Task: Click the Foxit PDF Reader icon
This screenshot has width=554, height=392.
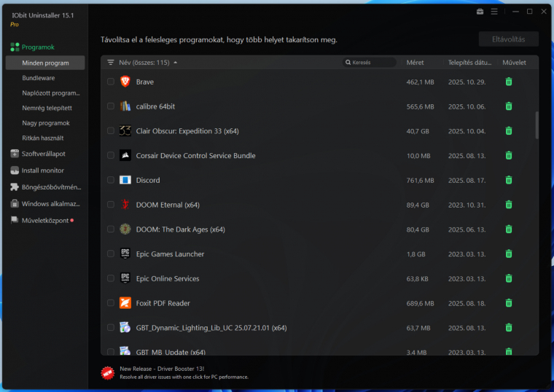Action: (125, 303)
